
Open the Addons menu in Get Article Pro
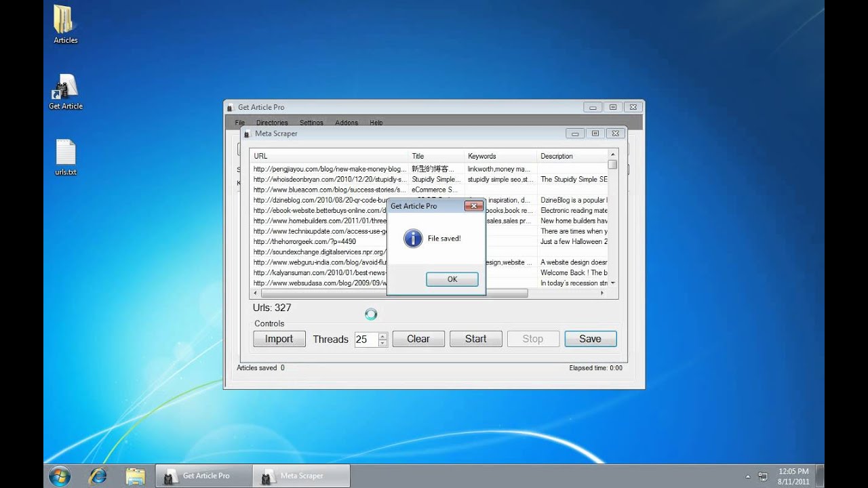coord(347,123)
